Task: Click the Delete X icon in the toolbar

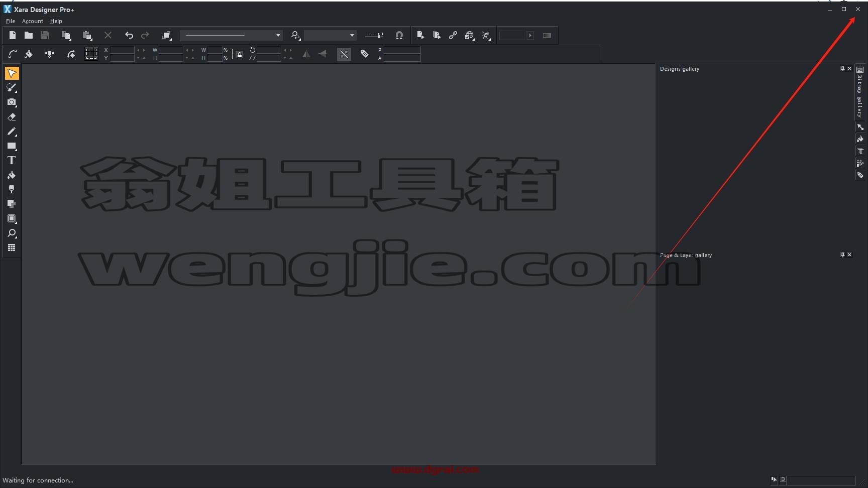Action: pyautogui.click(x=108, y=35)
